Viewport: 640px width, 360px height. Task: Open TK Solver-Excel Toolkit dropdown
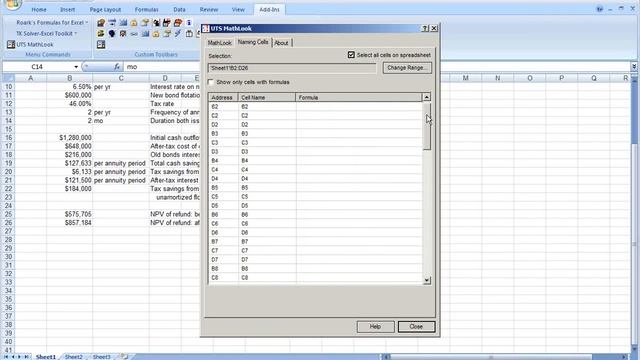pos(46,33)
